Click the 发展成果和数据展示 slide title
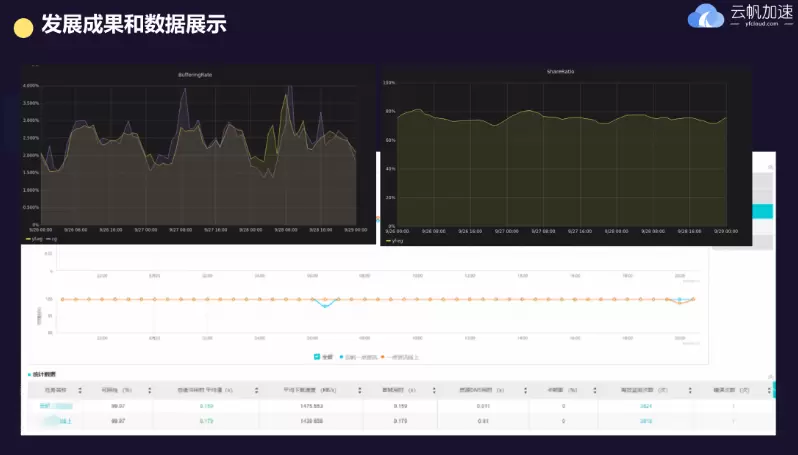 [133, 24]
